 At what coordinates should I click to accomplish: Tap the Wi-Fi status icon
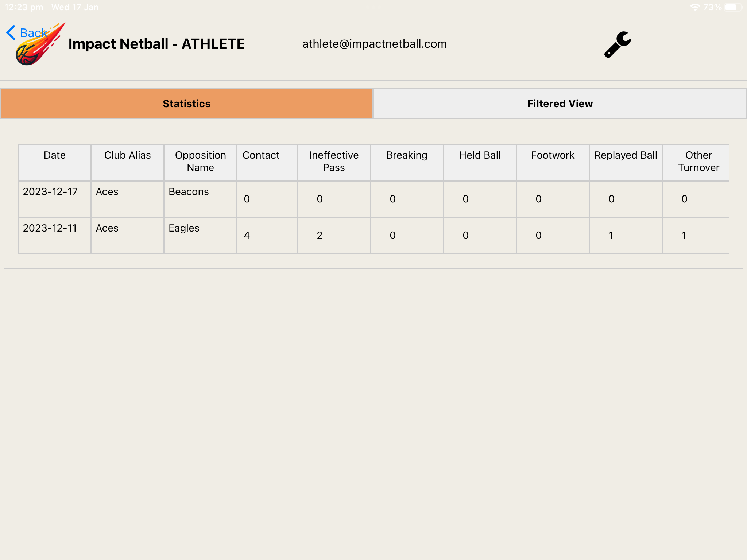[695, 7]
